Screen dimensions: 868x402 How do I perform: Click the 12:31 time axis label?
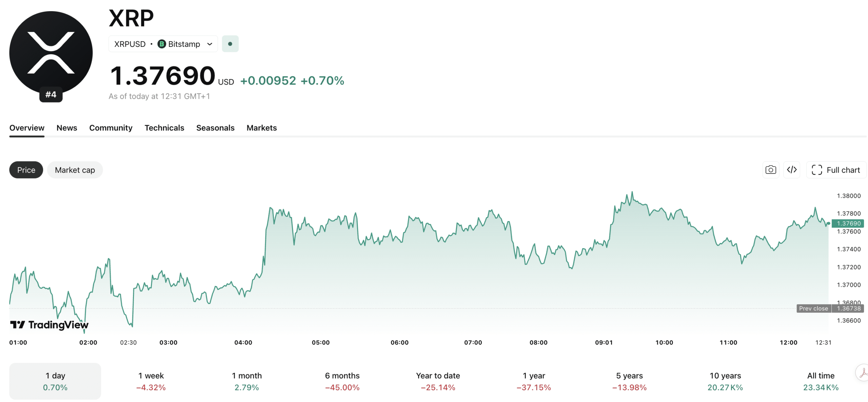pos(823,342)
